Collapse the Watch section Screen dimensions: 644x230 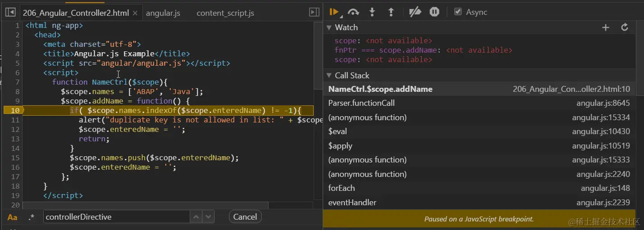[329, 27]
